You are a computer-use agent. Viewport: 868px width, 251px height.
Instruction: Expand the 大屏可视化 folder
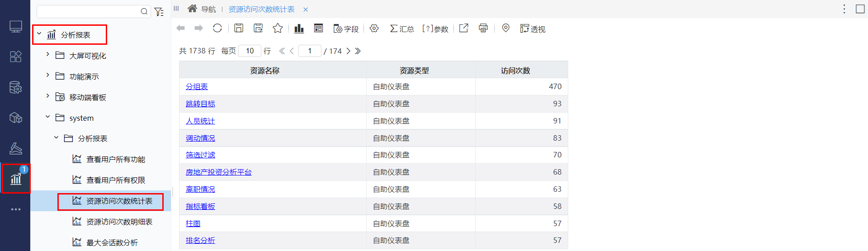tap(47, 54)
